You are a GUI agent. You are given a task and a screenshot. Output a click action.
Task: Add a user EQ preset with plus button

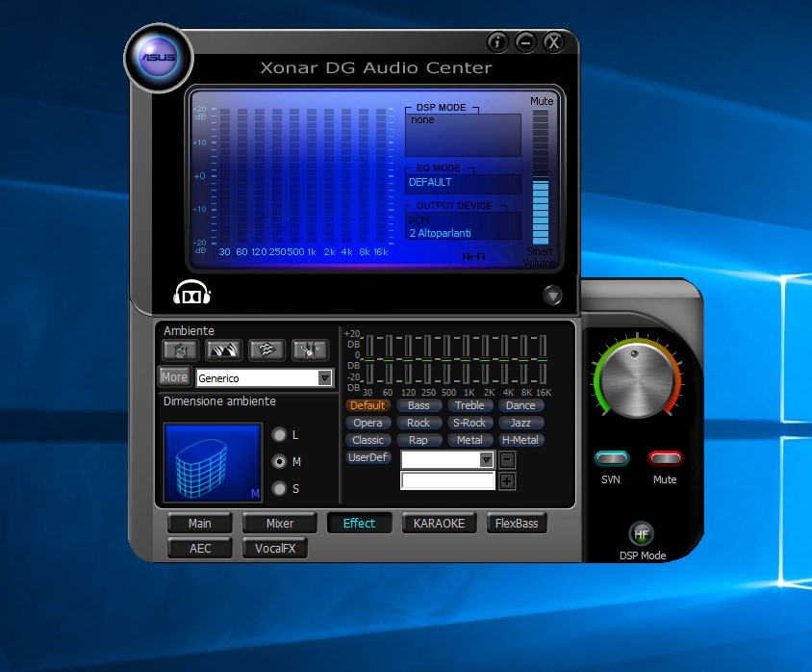(507, 481)
